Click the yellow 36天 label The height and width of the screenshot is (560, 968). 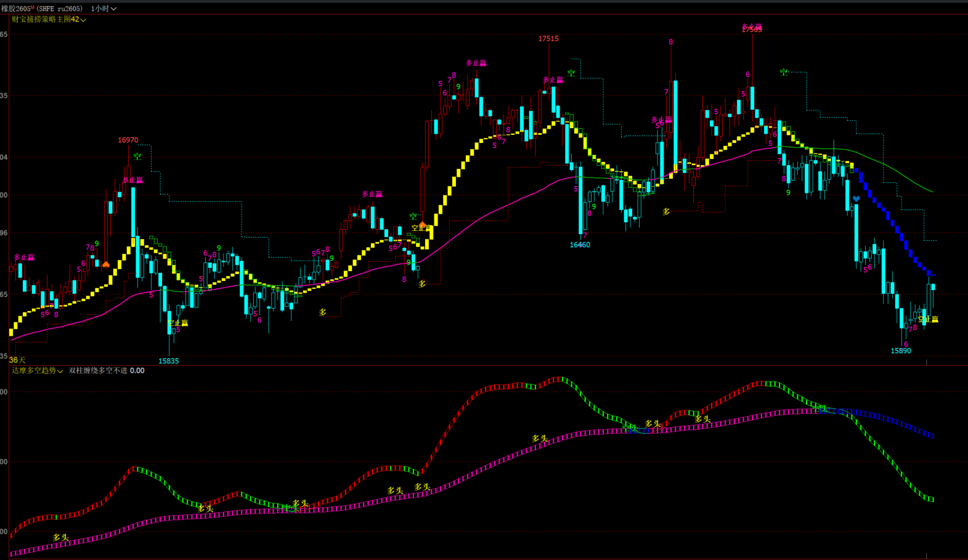point(17,360)
